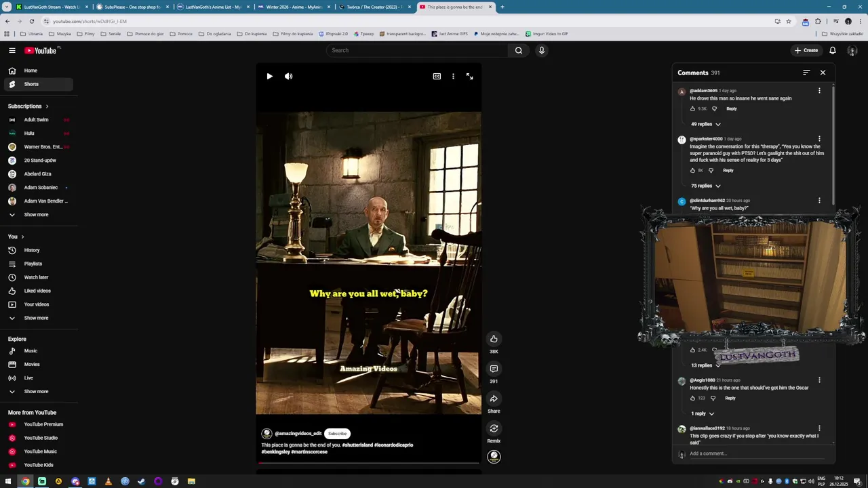Image resolution: width=868 pixels, height=488 pixels.
Task: Open the #shutterisland hashtag
Action: 357,445
